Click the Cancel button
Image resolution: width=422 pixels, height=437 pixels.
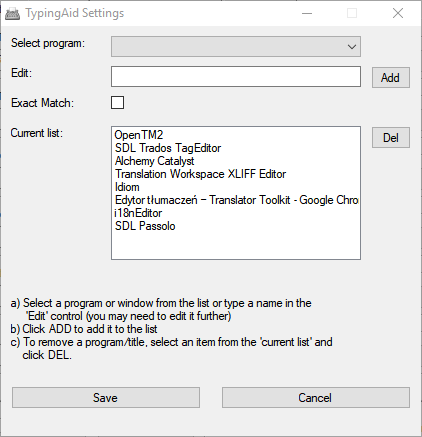click(x=316, y=397)
